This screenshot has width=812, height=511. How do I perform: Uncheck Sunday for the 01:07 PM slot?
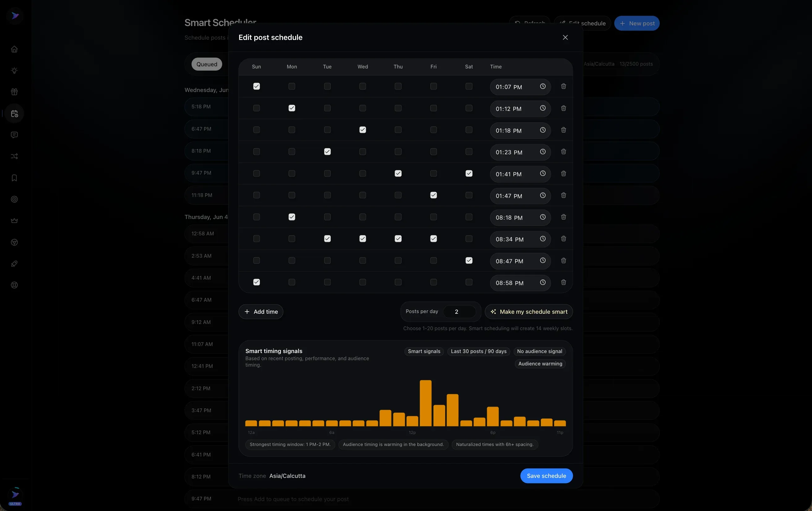point(256,86)
